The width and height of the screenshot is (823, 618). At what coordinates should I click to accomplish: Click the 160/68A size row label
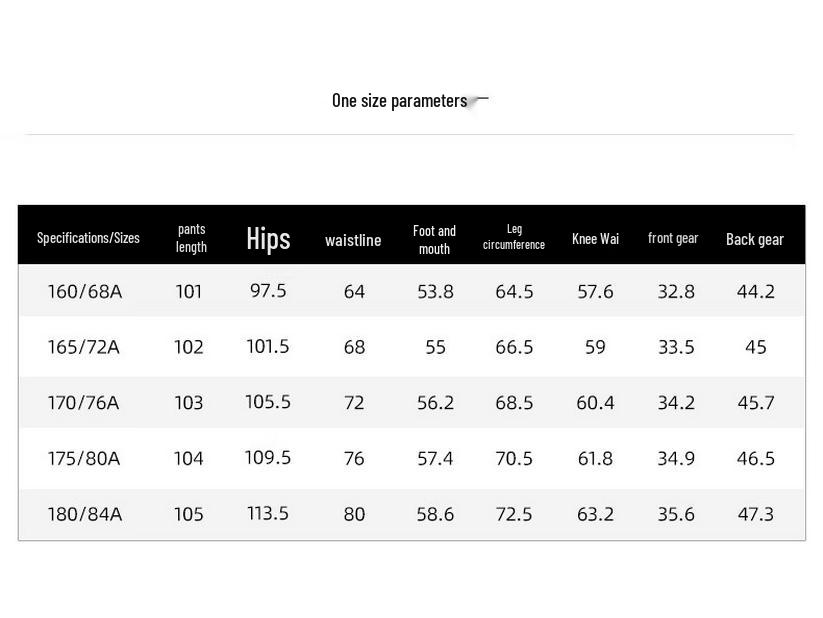[85, 292]
